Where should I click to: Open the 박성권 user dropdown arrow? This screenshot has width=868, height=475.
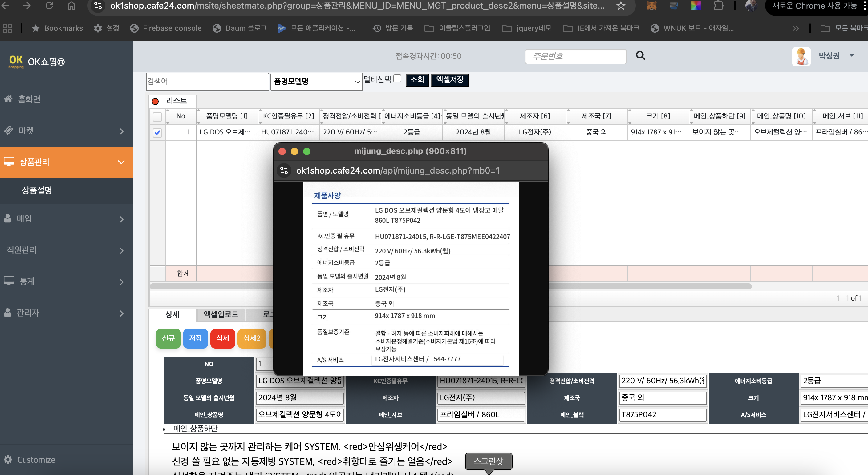852,56
